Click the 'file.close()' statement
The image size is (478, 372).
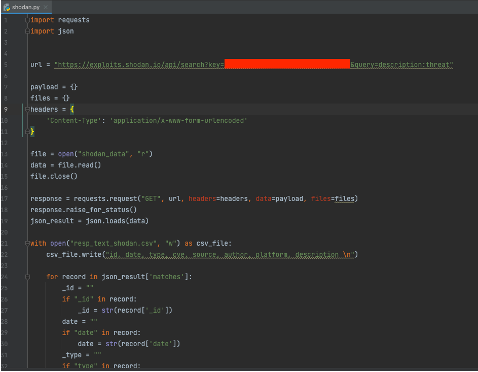[54, 176]
